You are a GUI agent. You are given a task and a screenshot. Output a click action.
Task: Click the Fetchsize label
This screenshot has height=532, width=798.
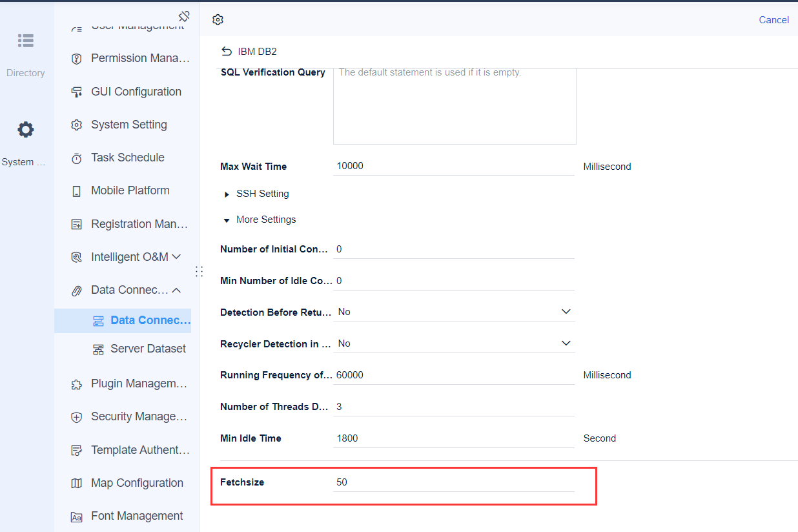point(242,482)
